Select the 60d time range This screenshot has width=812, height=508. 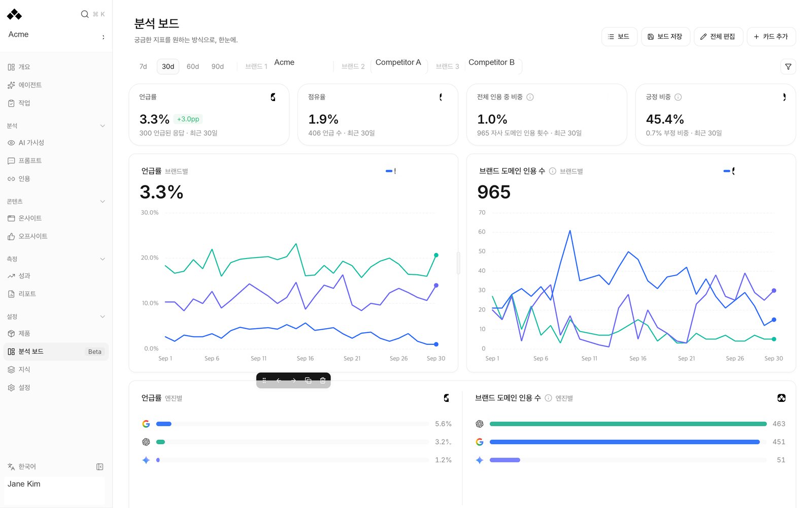tap(193, 67)
